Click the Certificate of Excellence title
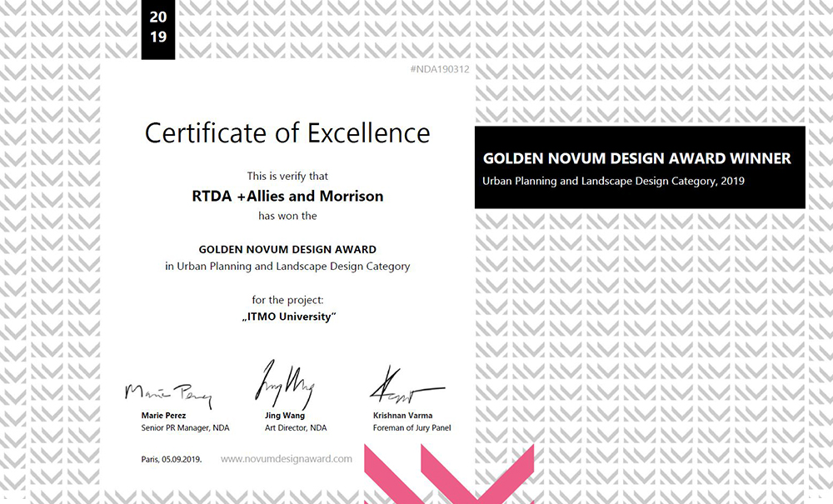Screen dimensions: 833x504 (x=287, y=132)
